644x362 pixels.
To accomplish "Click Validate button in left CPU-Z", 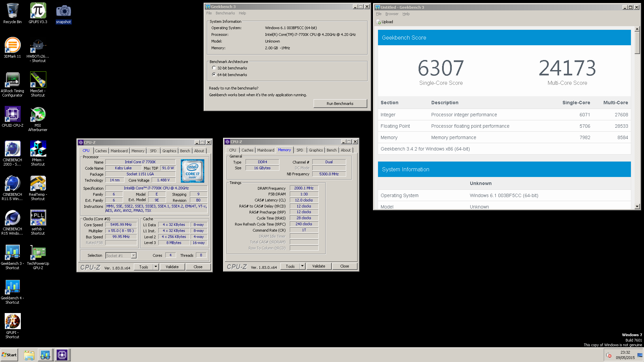I will coord(172,267).
